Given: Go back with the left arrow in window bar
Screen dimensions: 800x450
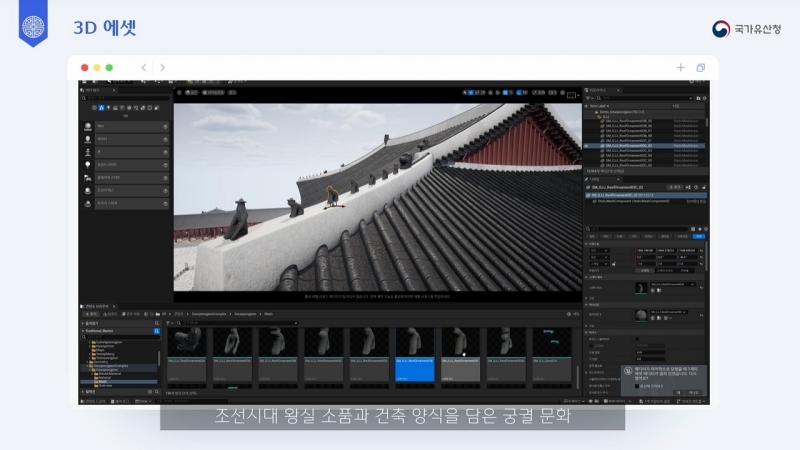Looking at the screenshot, I should point(144,67).
